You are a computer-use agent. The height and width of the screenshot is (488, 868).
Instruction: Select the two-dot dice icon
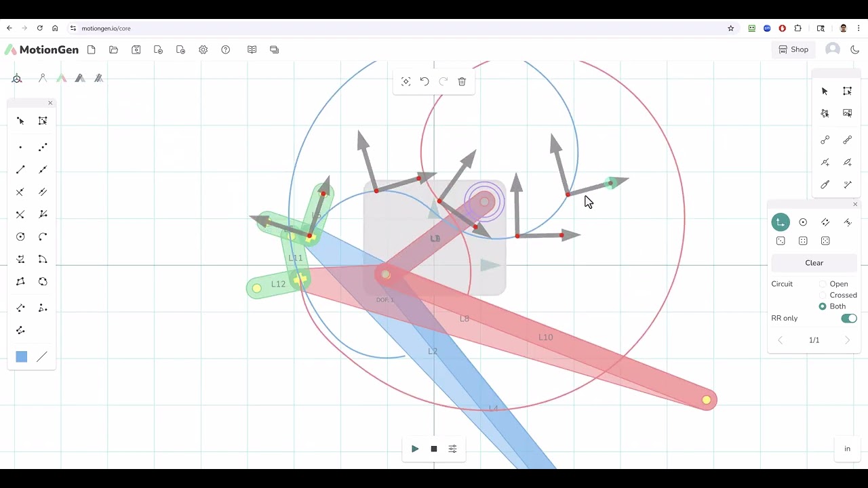781,241
